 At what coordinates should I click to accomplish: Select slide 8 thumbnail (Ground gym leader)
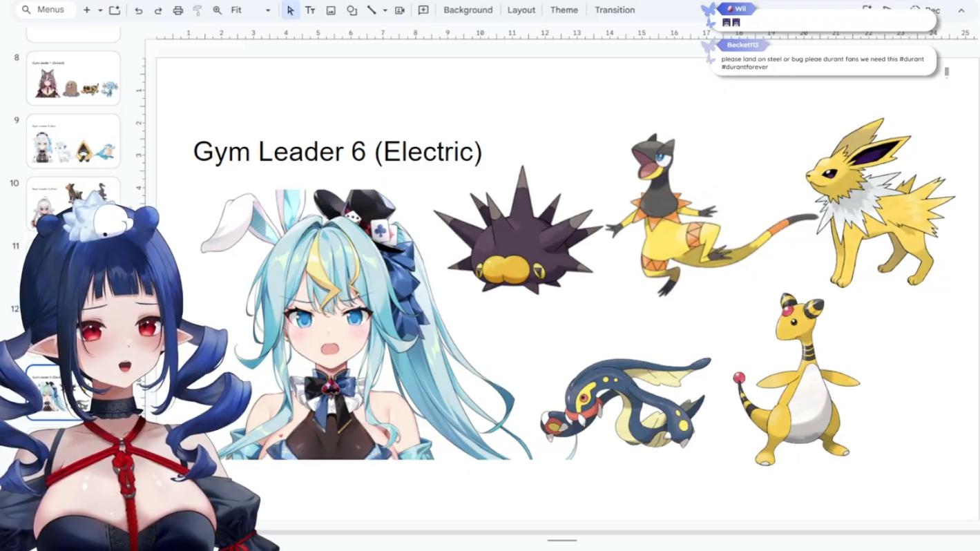pyautogui.click(x=73, y=78)
